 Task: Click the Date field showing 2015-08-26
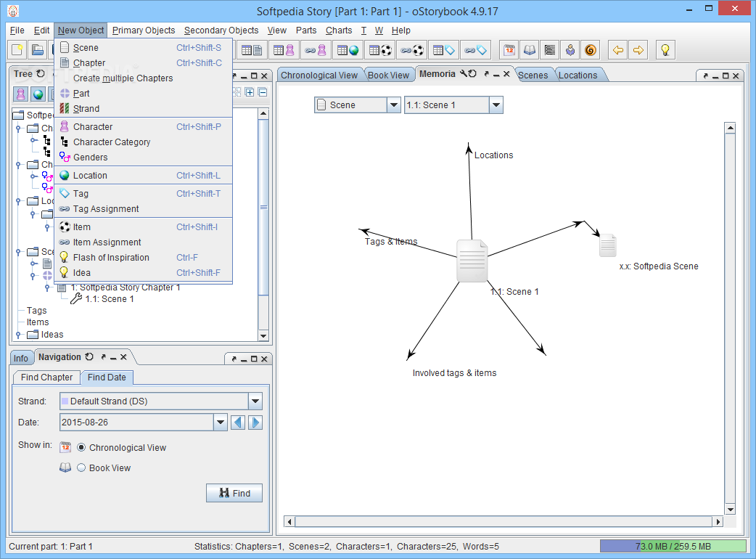pos(137,423)
